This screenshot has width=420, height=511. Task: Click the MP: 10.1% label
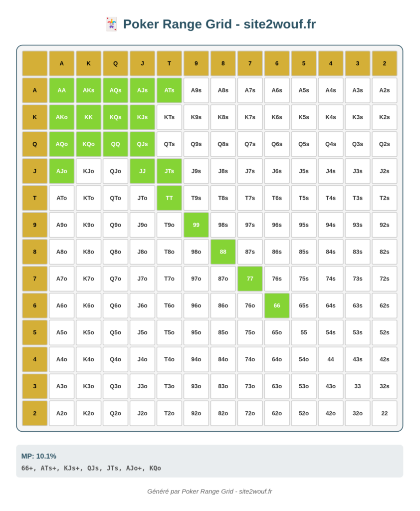coord(39,456)
